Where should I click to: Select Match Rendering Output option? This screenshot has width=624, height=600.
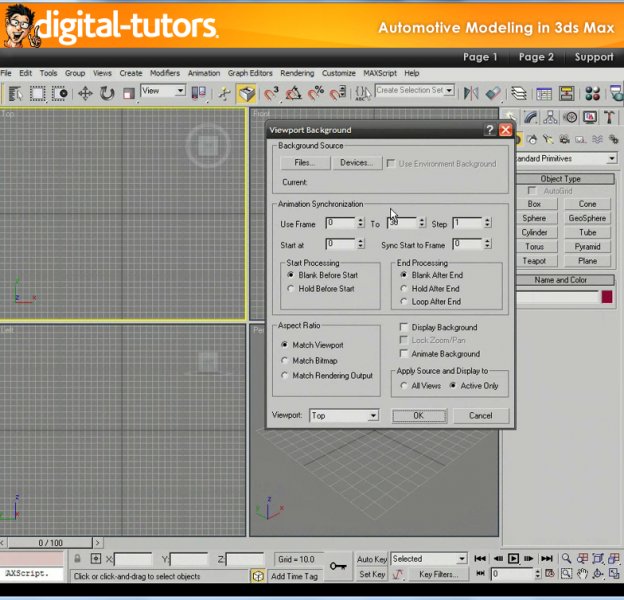pyautogui.click(x=284, y=375)
